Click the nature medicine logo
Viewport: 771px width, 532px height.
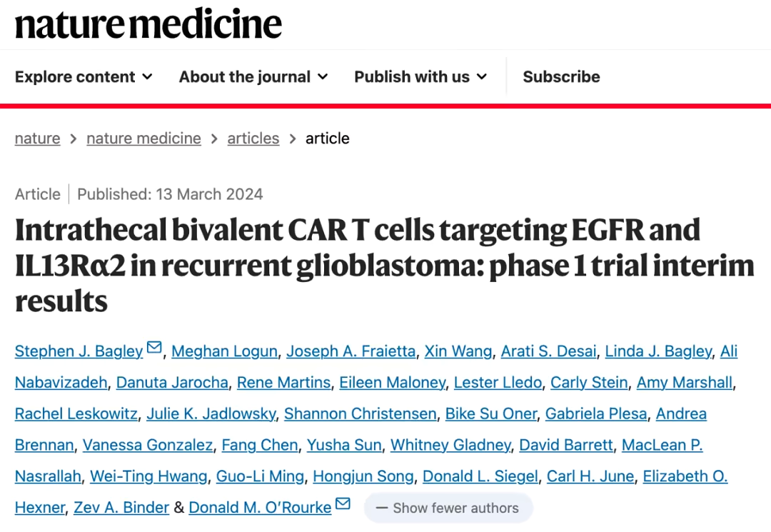tap(148, 24)
